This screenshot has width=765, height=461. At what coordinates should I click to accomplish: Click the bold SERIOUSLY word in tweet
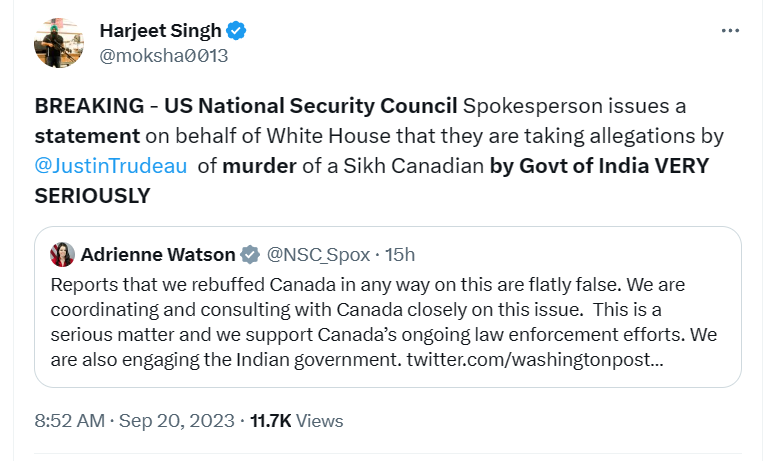(x=92, y=196)
